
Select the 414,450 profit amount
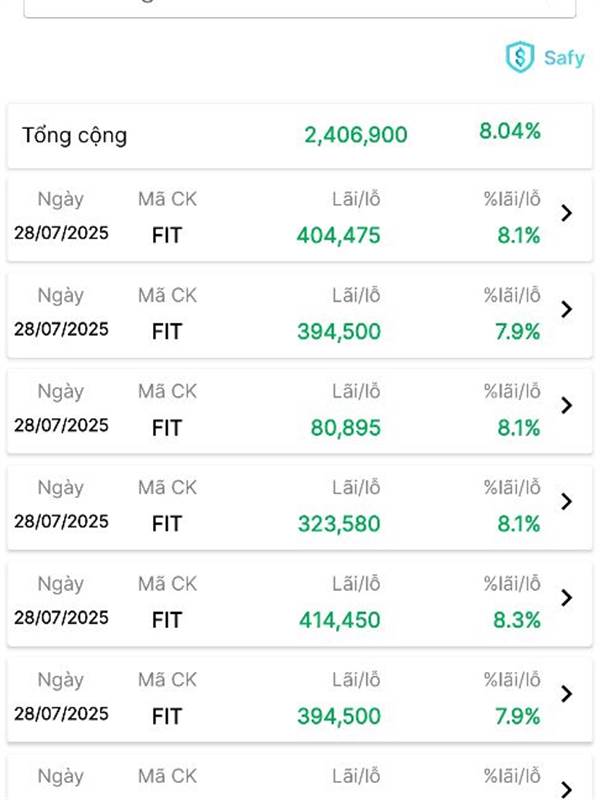[340, 620]
